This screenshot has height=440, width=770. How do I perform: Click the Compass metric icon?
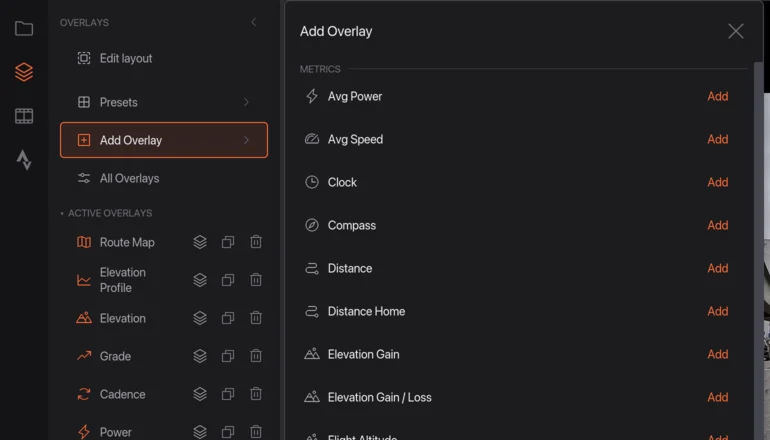(x=312, y=225)
